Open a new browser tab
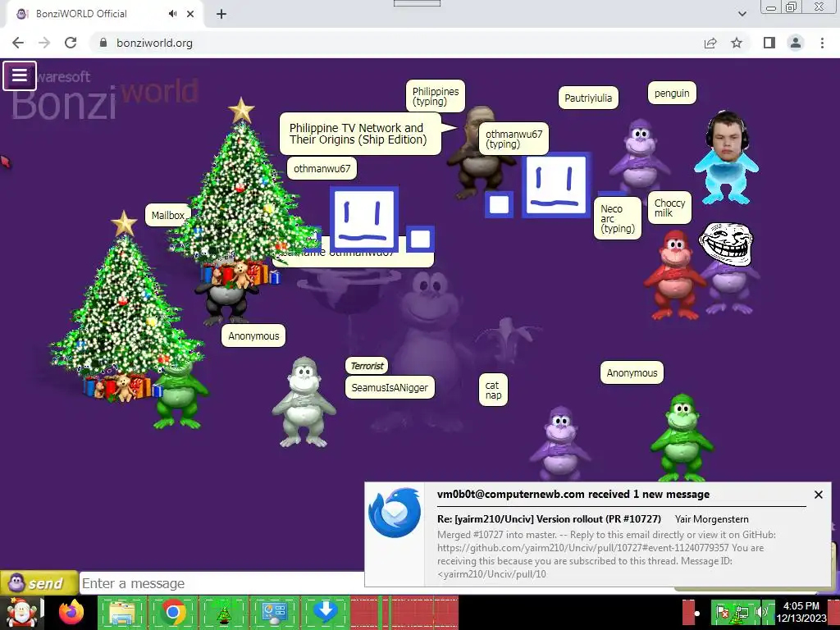The image size is (840, 630). 221,14
